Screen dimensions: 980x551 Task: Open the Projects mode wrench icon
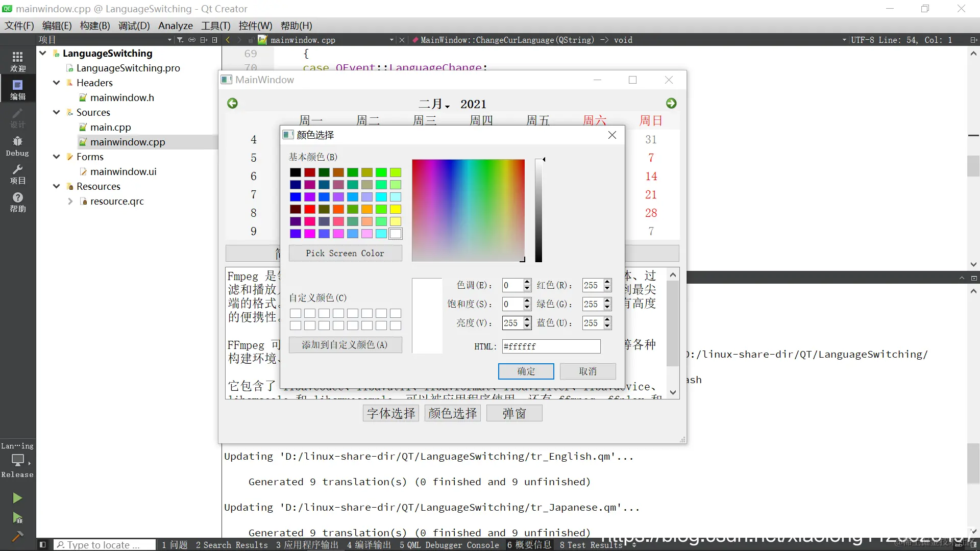coord(17,174)
